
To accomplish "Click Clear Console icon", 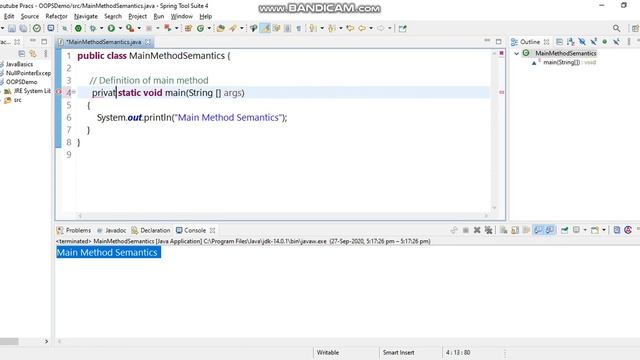I will 504,230.
